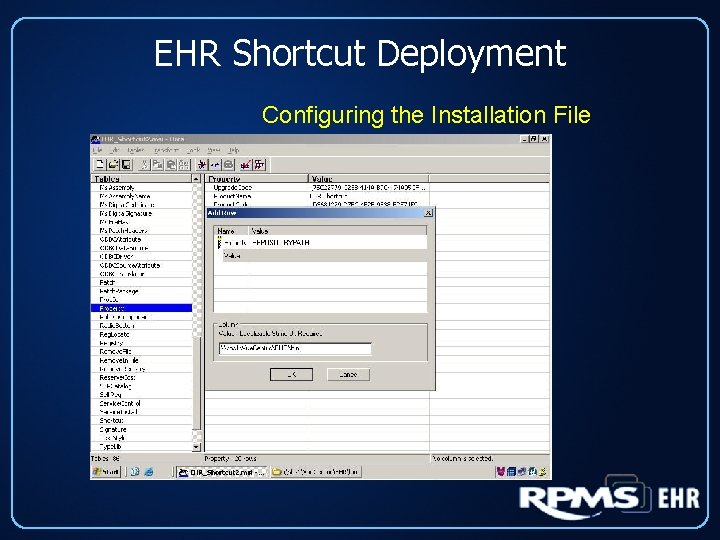
Task: Click OK in the Add Row dialog
Action: click(x=291, y=374)
